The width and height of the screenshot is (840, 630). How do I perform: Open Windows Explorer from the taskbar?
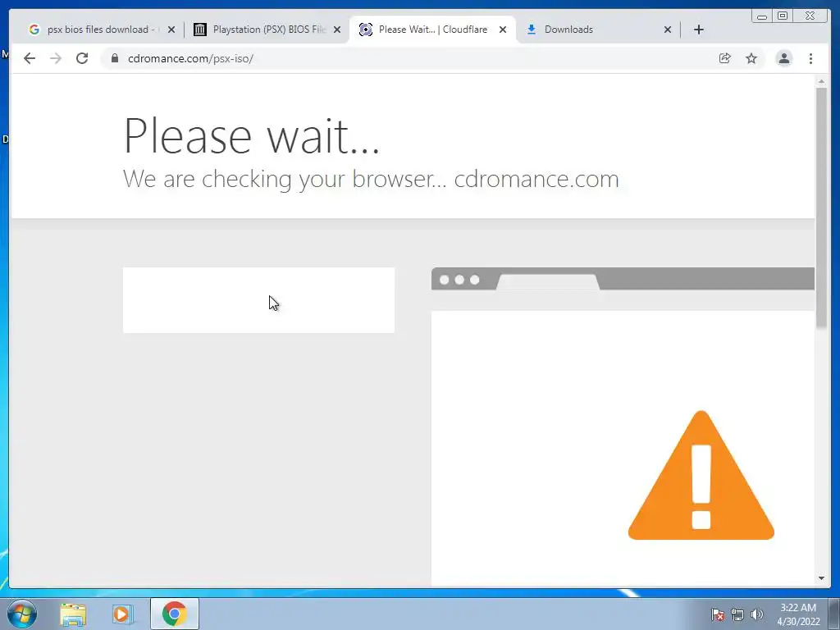73,614
